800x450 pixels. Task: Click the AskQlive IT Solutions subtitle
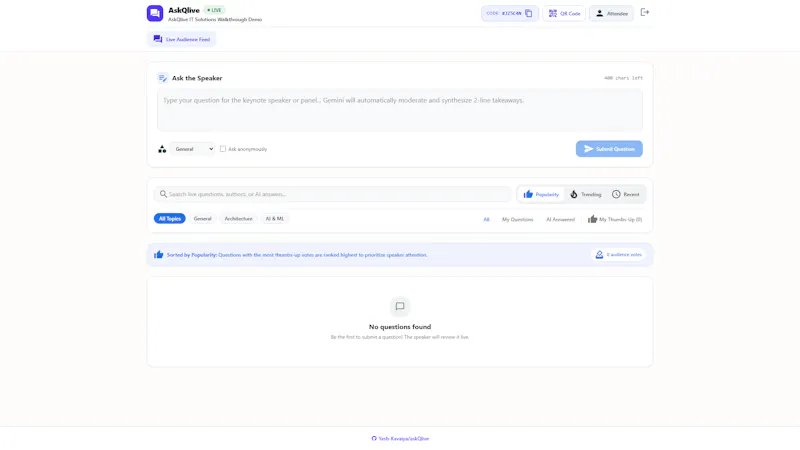215,19
